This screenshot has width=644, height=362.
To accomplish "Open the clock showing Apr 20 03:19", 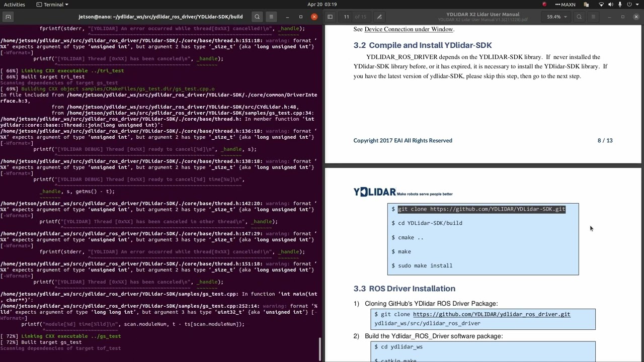I will [322, 5].
